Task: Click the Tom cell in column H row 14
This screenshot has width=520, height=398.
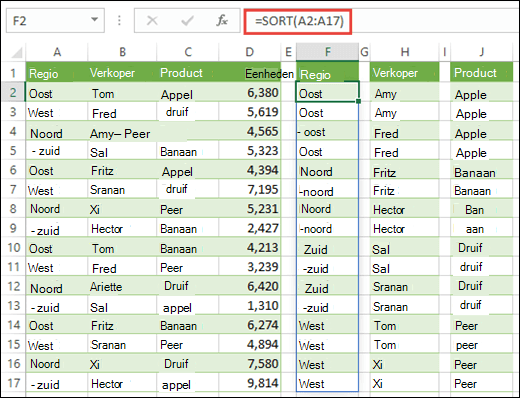Action: [x=405, y=325]
